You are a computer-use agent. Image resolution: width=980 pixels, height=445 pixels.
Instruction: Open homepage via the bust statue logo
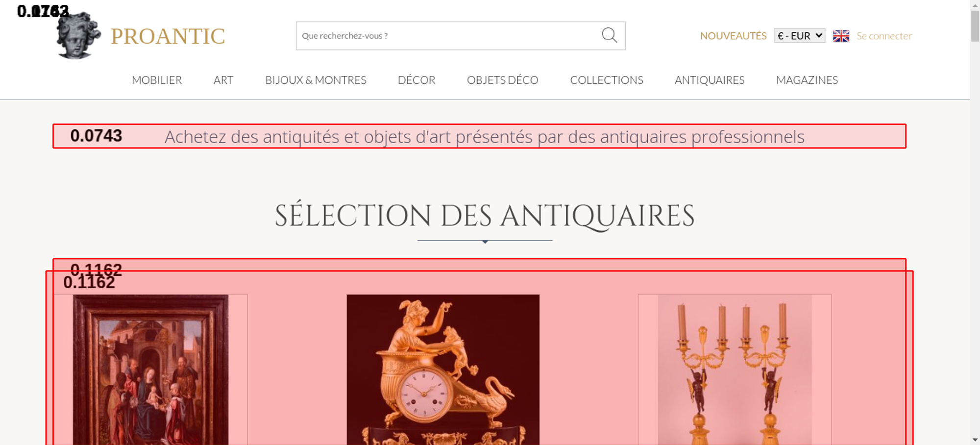[x=78, y=35]
